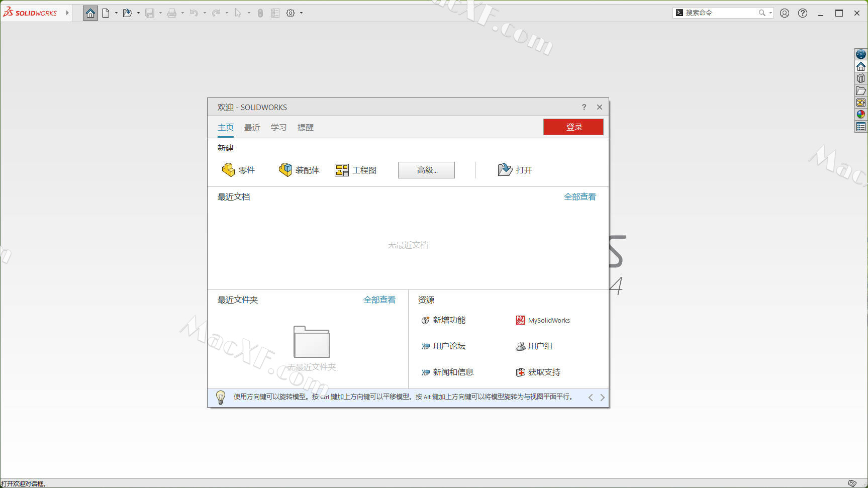Open 3DEXPERIENCE globe icon in the task pane

click(x=861, y=54)
